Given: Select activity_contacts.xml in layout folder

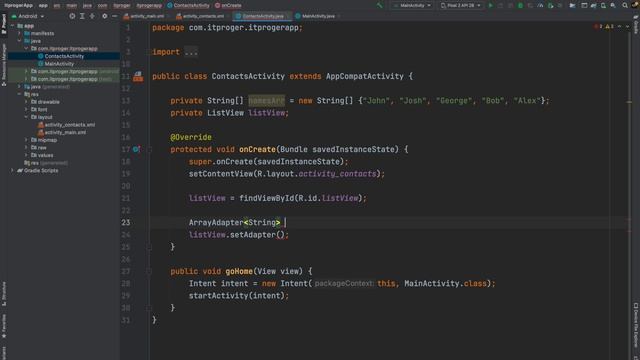Looking at the screenshot, I should tap(69, 124).
